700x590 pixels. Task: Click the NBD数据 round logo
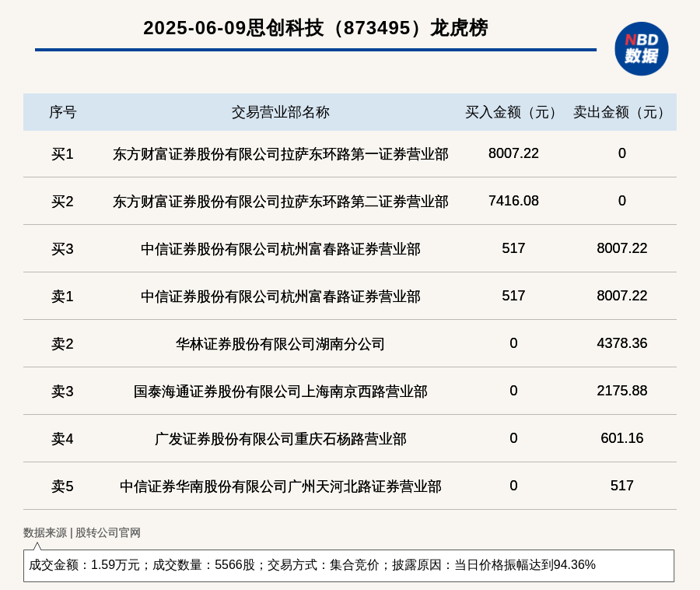point(641,49)
